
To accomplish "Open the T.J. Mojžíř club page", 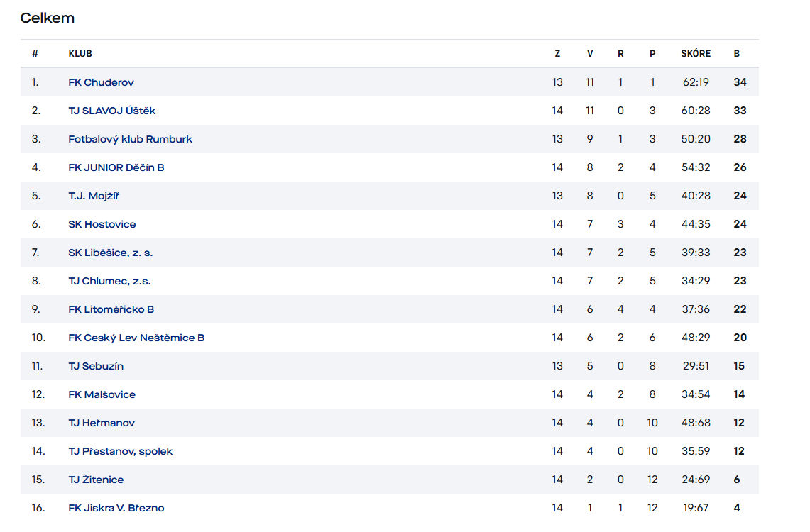I will [x=94, y=196].
